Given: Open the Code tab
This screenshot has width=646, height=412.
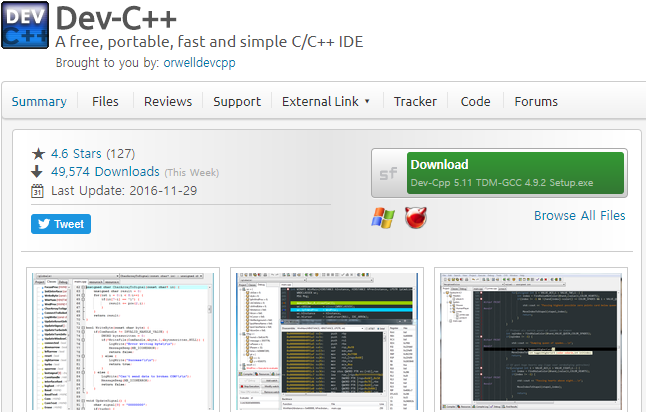Looking at the screenshot, I should click(475, 101).
